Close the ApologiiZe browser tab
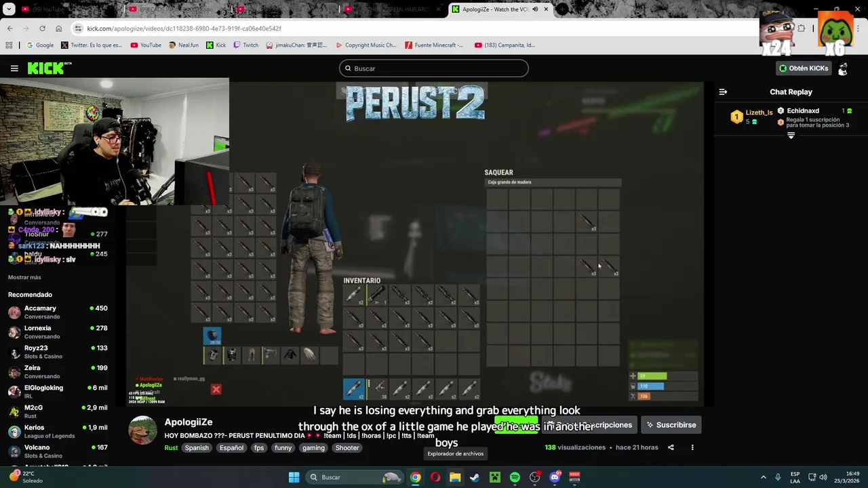The height and width of the screenshot is (488, 868). [546, 9]
